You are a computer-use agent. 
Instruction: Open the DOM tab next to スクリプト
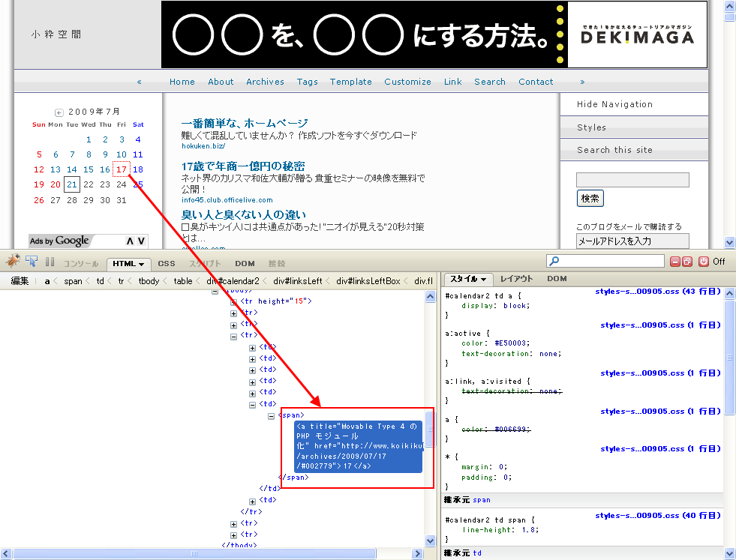245,264
